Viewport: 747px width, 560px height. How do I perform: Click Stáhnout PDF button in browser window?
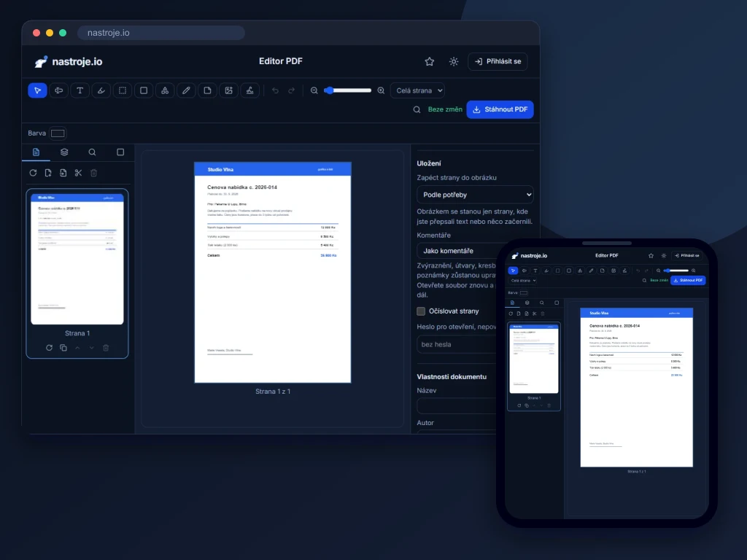tap(500, 109)
